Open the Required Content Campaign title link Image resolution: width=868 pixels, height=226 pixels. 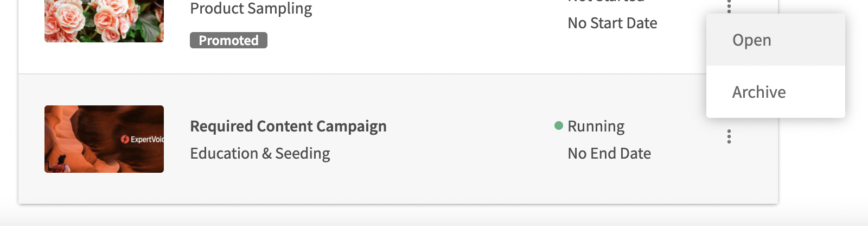(288, 126)
